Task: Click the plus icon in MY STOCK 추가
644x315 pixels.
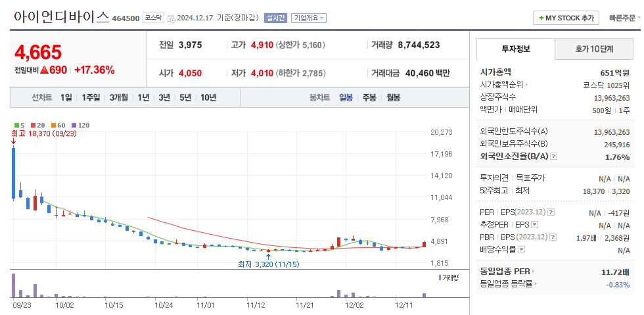Action: [x=541, y=18]
